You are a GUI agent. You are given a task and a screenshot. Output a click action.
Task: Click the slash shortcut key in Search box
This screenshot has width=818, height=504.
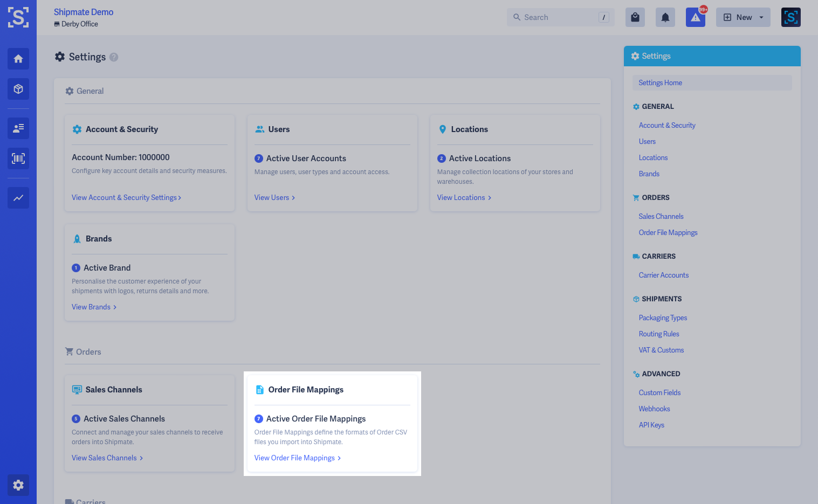point(604,17)
